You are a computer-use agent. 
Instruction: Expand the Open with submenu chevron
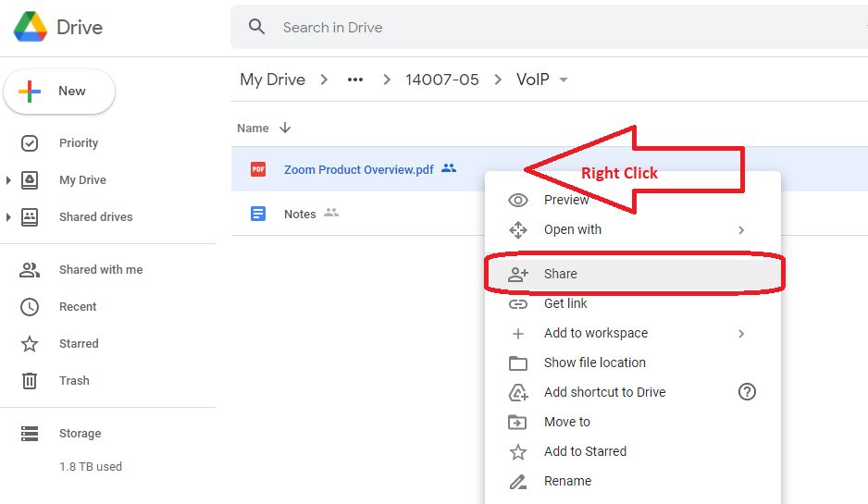pyautogui.click(x=741, y=230)
